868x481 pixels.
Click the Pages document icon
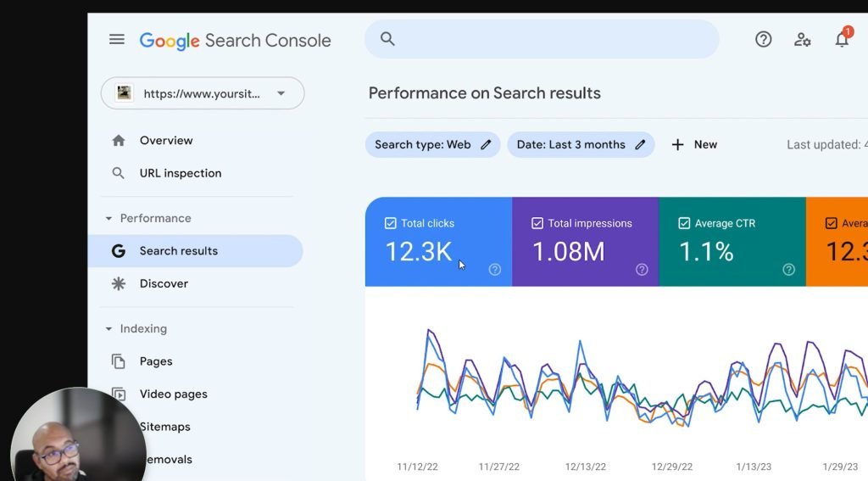point(119,361)
